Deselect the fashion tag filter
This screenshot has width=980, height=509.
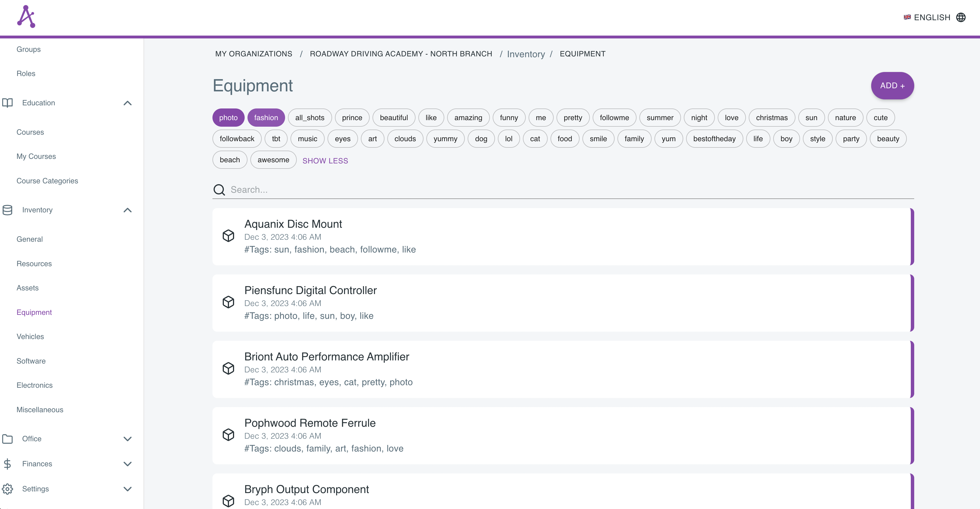pos(266,118)
